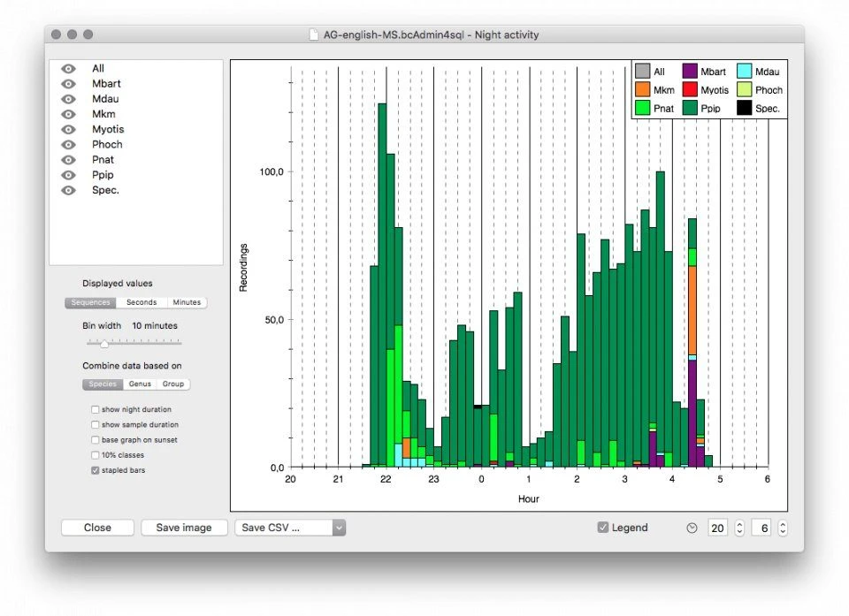
Task: Toggle the Phoch eye icon
Action: click(68, 144)
